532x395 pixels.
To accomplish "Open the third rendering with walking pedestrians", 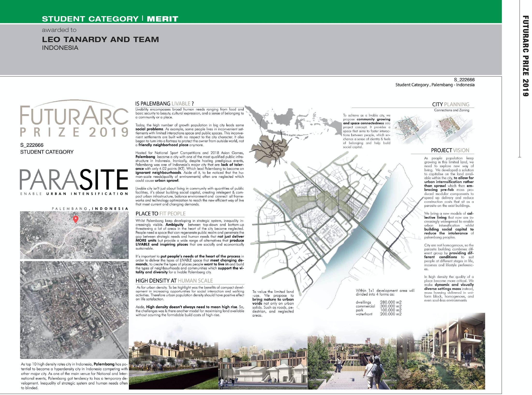I will [352, 362].
